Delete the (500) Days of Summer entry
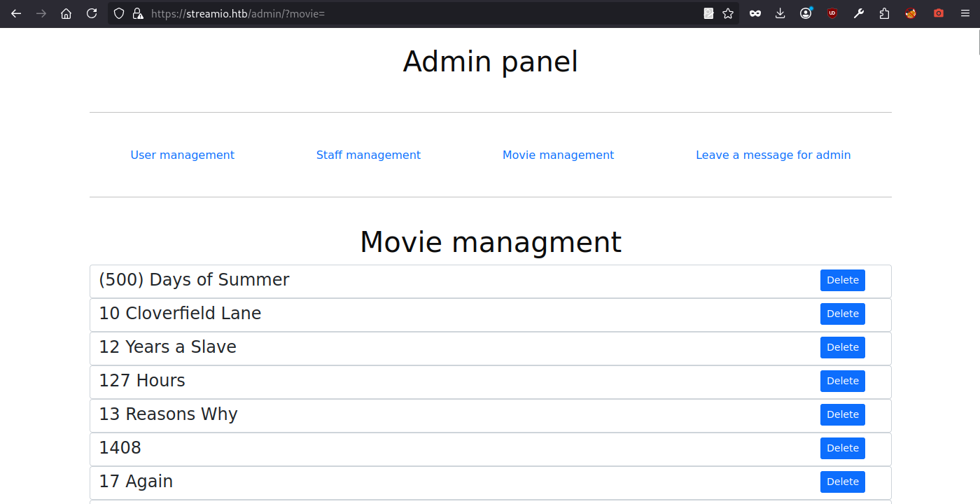The height and width of the screenshot is (504, 980). click(x=842, y=280)
